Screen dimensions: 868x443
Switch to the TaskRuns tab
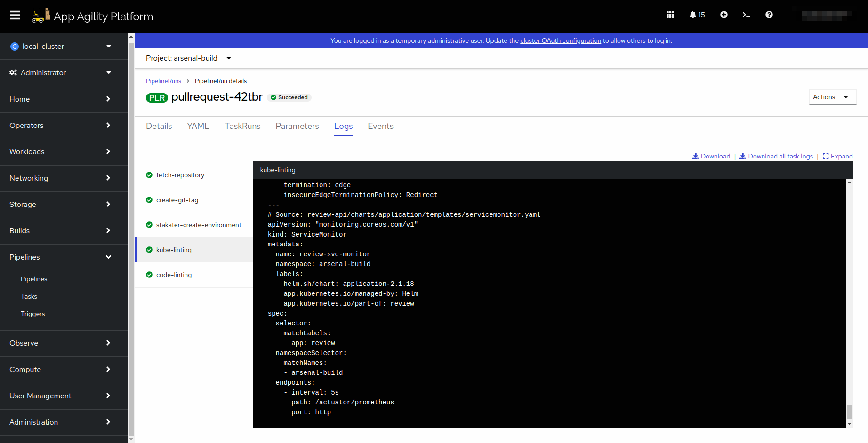coord(242,126)
